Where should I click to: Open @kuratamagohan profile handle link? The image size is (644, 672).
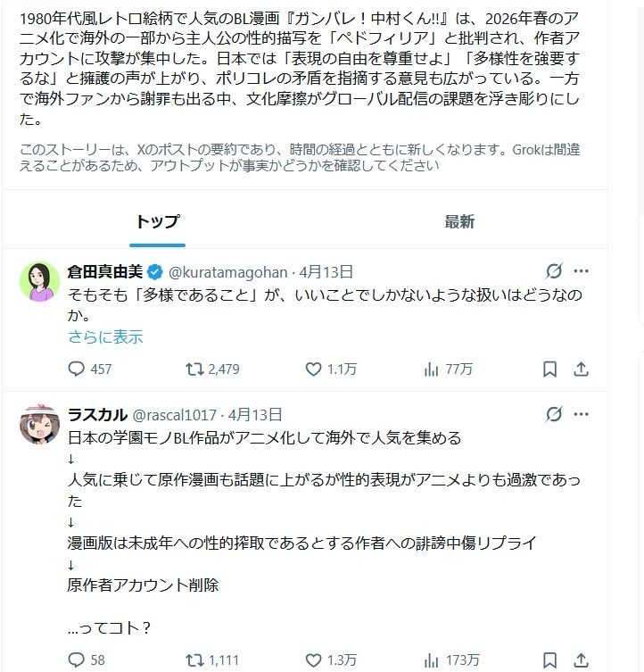coord(228,272)
